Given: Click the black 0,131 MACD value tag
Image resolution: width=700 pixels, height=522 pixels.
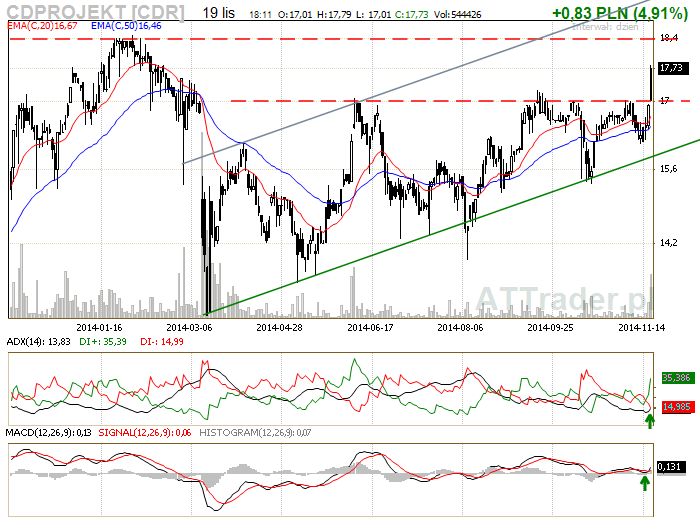Looking at the screenshot, I should pos(670,467).
